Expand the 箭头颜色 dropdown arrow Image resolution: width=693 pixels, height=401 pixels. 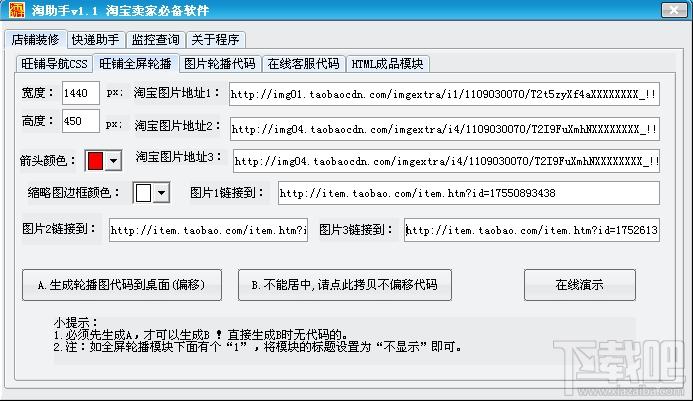click(113, 160)
